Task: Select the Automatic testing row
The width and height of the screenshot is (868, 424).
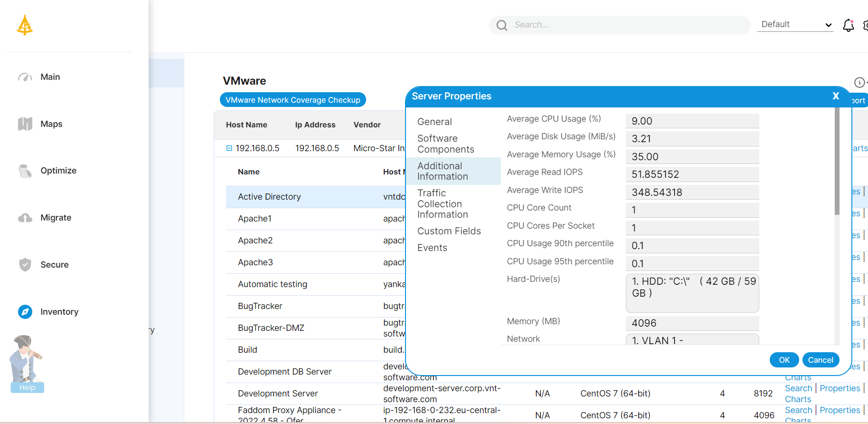Action: [316, 284]
